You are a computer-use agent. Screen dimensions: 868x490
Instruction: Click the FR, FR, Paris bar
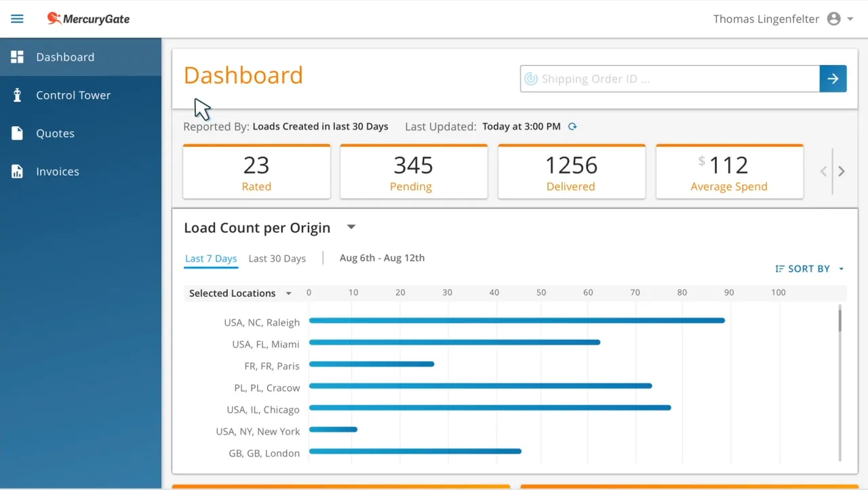[372, 364]
